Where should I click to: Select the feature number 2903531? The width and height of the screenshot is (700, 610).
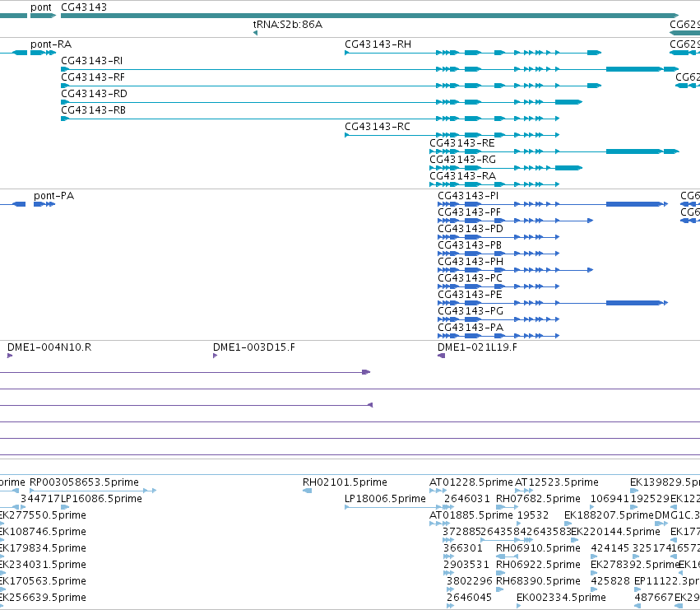pos(466,566)
